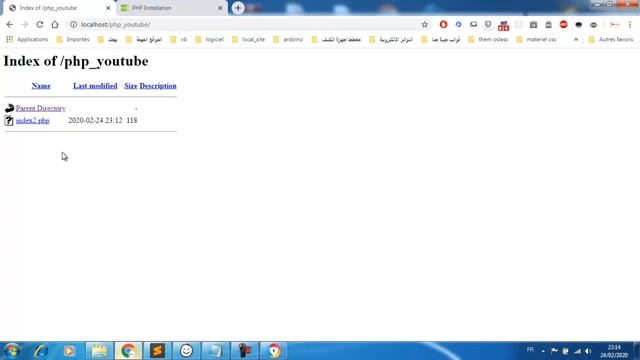Open the vb bookmark folder
The image size is (640, 360).
pos(179,39)
